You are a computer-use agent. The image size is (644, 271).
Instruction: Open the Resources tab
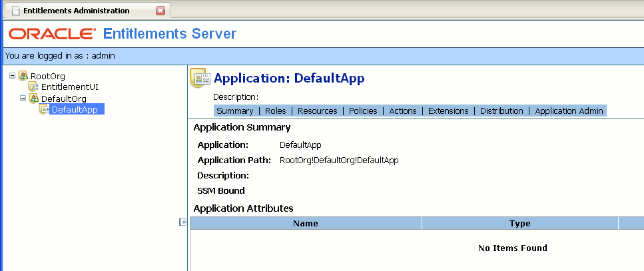click(x=318, y=111)
